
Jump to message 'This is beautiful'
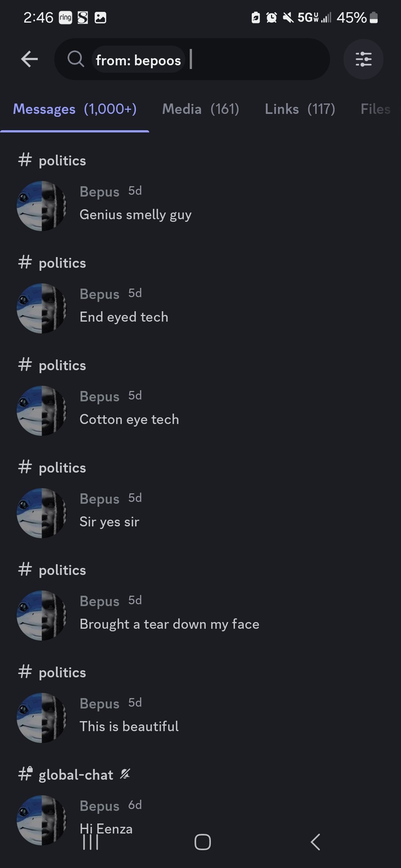point(129,727)
